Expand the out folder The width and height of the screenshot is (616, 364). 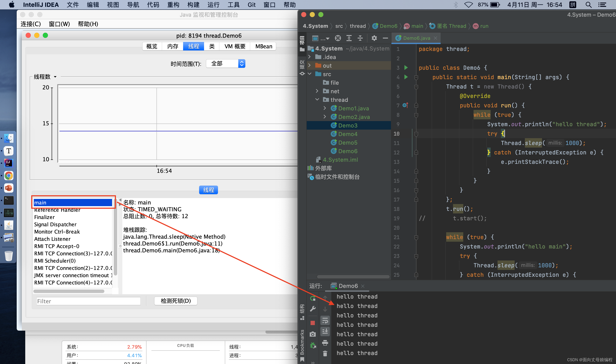(309, 65)
